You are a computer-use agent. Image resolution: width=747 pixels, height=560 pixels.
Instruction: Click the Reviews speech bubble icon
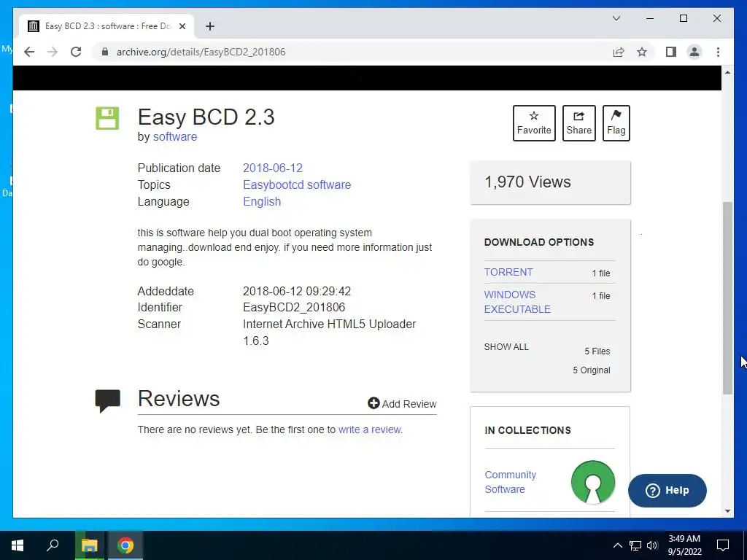[x=108, y=400]
